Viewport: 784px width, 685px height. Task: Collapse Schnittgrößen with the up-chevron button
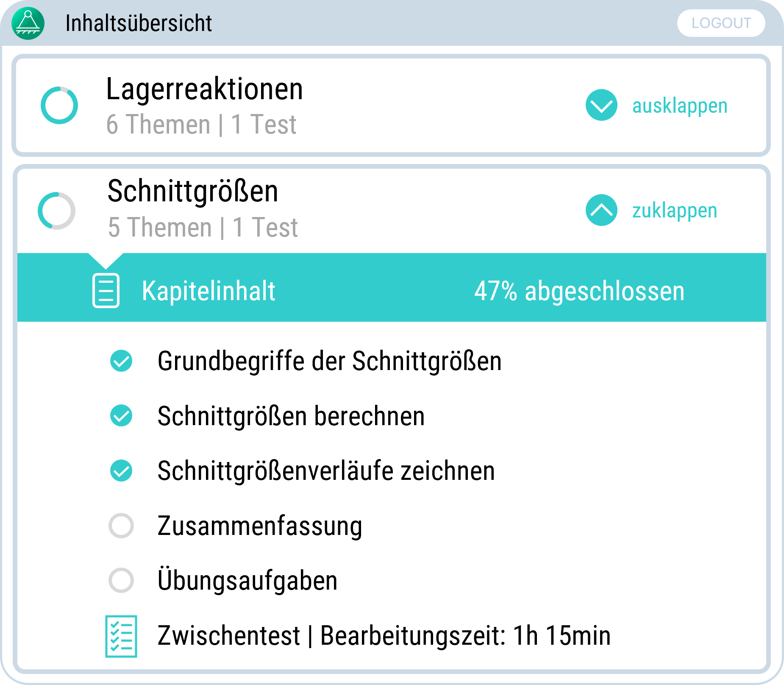[601, 210]
